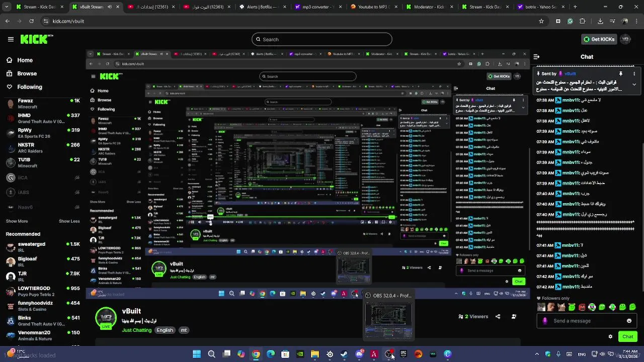
Task: Open IHMD's channel in Following list
Action: [43, 118]
